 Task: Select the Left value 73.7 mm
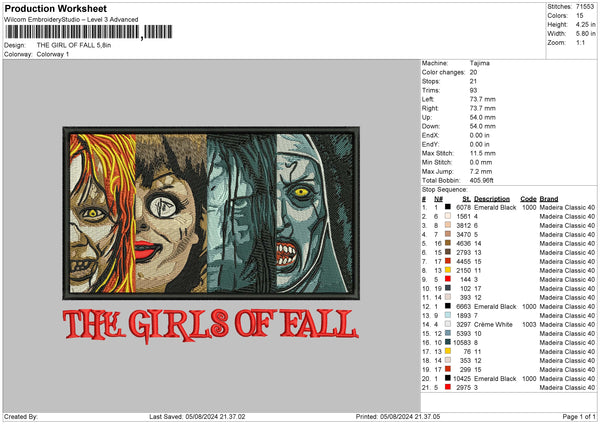point(483,99)
